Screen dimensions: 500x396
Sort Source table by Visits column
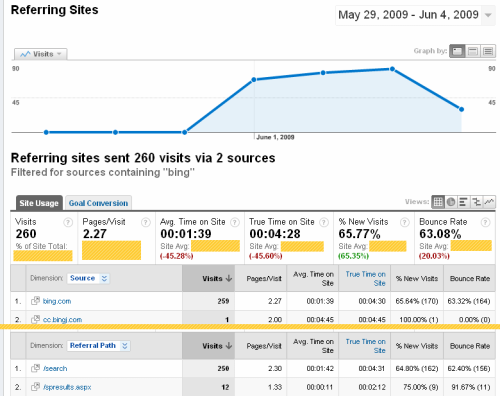209,278
